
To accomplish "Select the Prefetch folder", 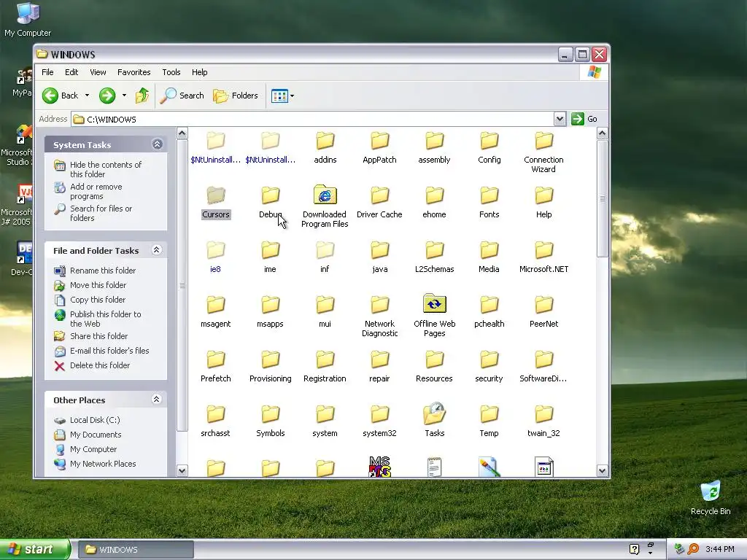I will pos(216,367).
